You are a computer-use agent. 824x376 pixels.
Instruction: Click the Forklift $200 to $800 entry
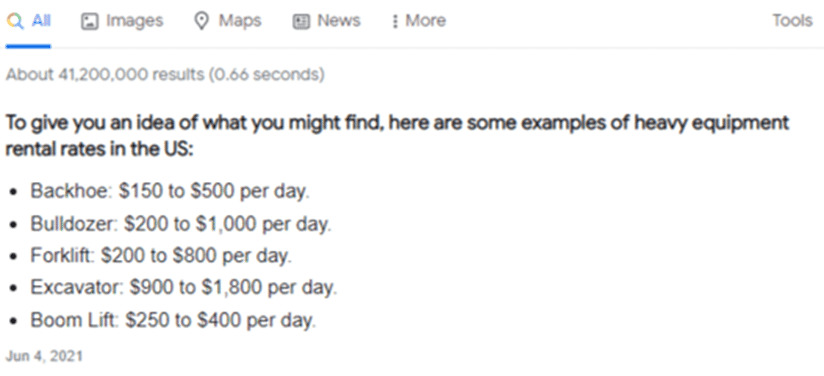pos(160,256)
